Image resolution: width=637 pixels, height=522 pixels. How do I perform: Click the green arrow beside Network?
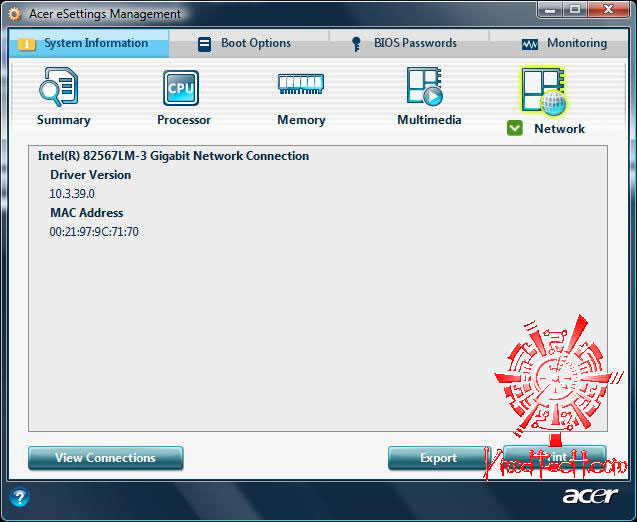pos(515,128)
